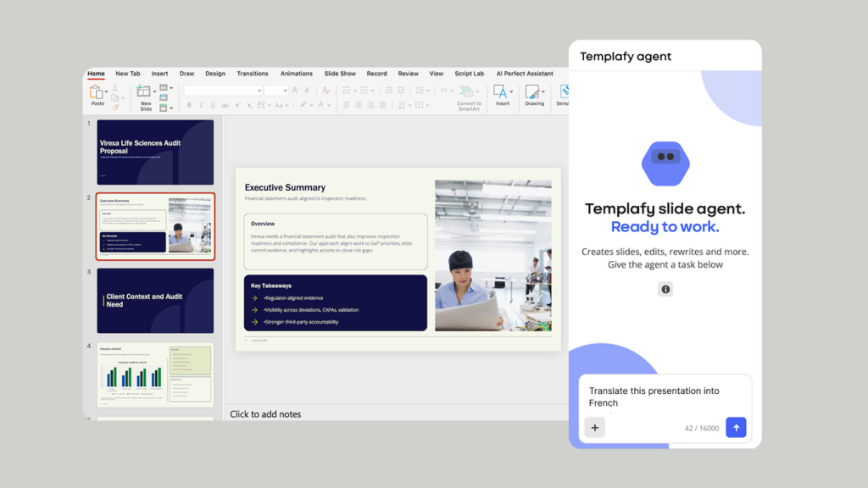Toggle Underline formatting
The height and width of the screenshot is (488, 868).
tap(213, 104)
